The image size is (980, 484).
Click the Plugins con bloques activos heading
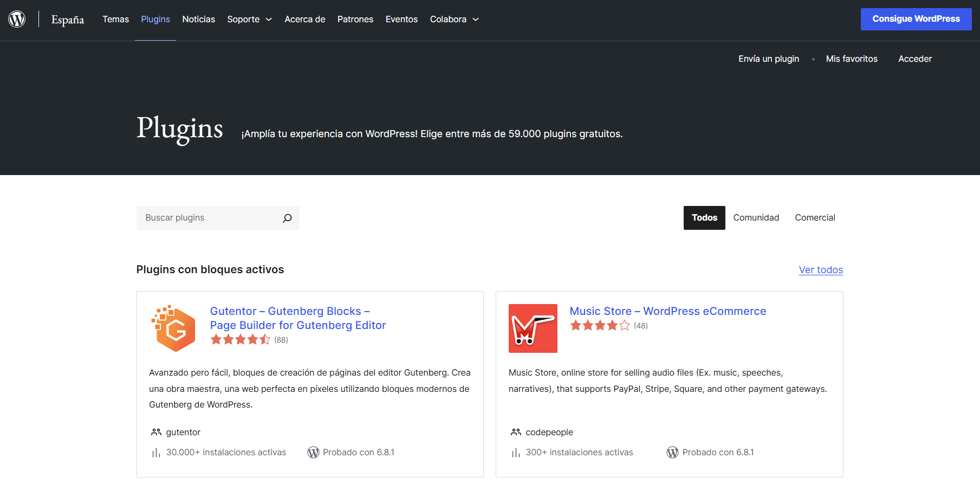[210, 269]
